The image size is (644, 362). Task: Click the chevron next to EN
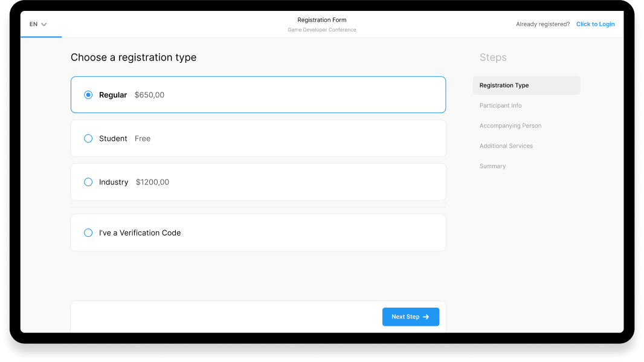[45, 24]
